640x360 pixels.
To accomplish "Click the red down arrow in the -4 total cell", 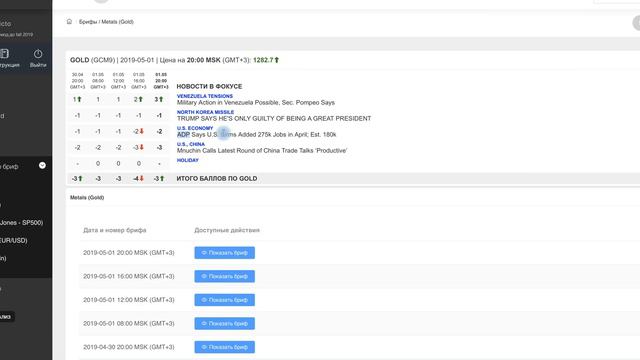I will pyautogui.click(x=142, y=178).
